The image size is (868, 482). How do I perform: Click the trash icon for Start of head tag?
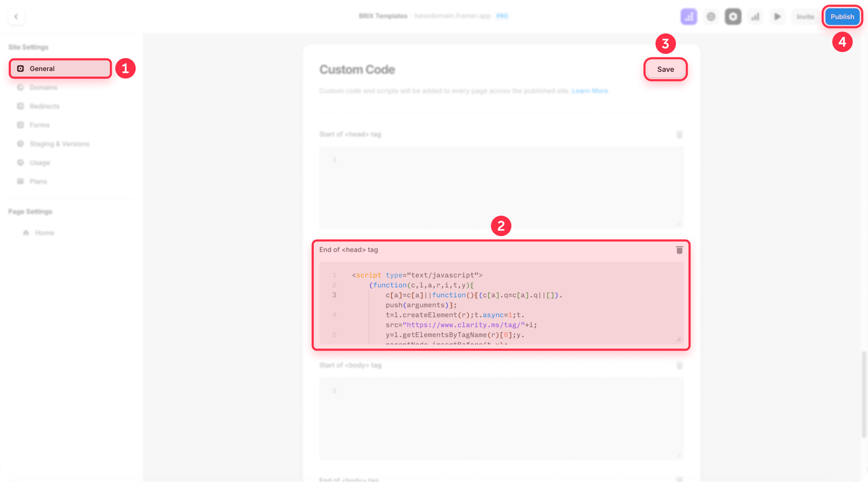click(x=679, y=134)
